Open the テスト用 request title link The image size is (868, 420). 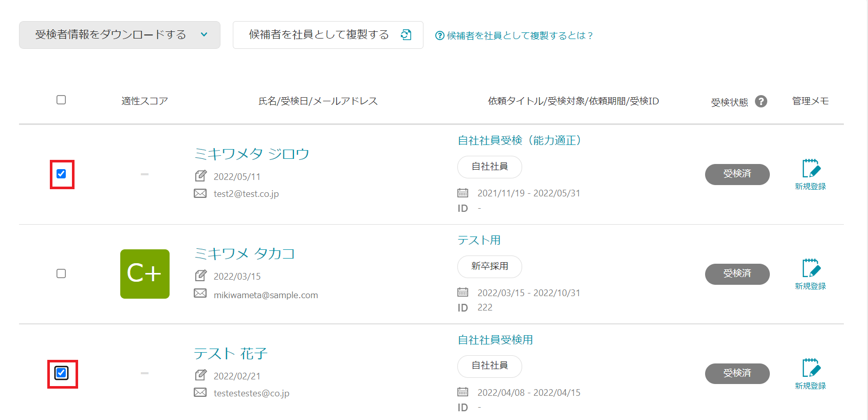(x=479, y=240)
